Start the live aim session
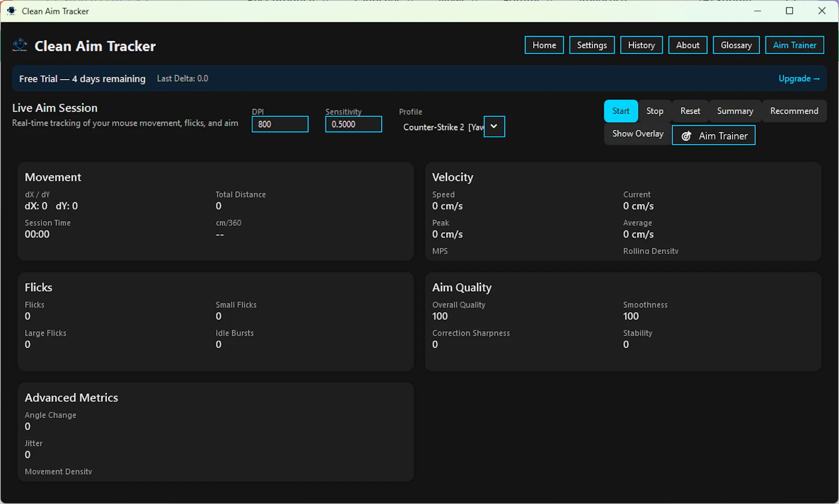The image size is (839, 504). point(621,111)
